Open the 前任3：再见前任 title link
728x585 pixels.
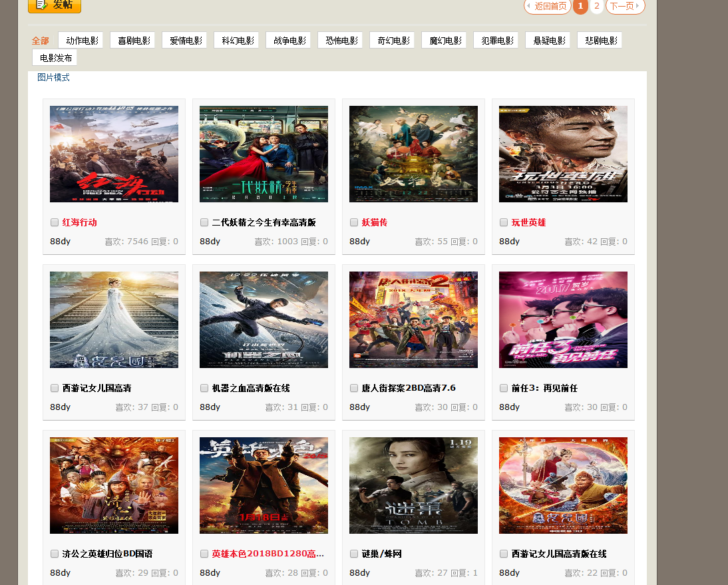(544, 388)
